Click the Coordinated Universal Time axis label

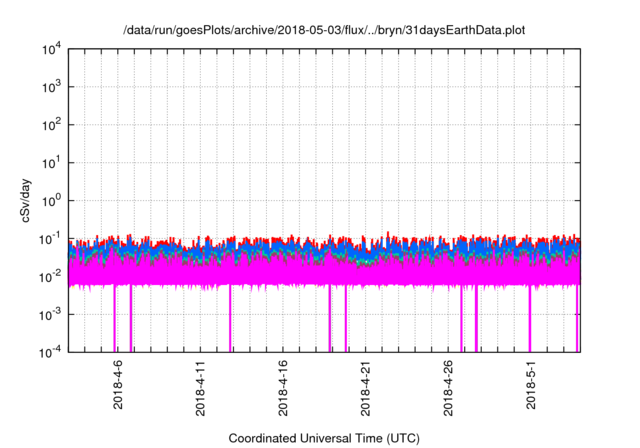pyautogui.click(x=324, y=438)
